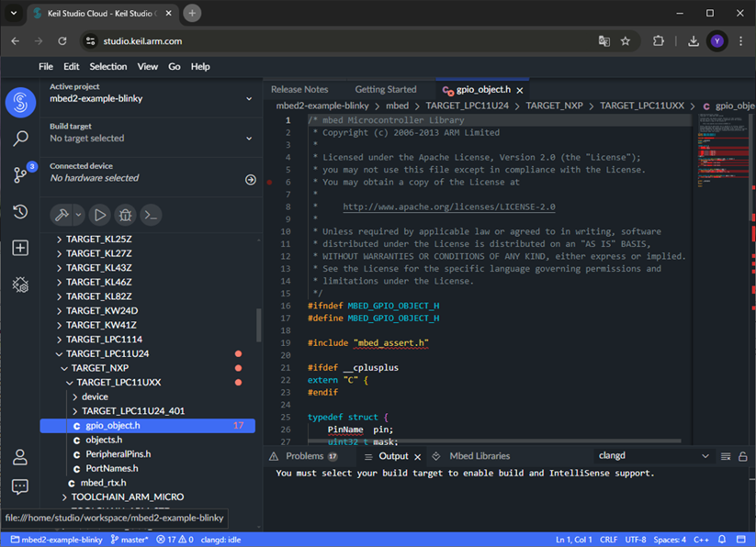Click the notifications bell in the status bar
The height and width of the screenshot is (547, 756).
pyautogui.click(x=722, y=540)
